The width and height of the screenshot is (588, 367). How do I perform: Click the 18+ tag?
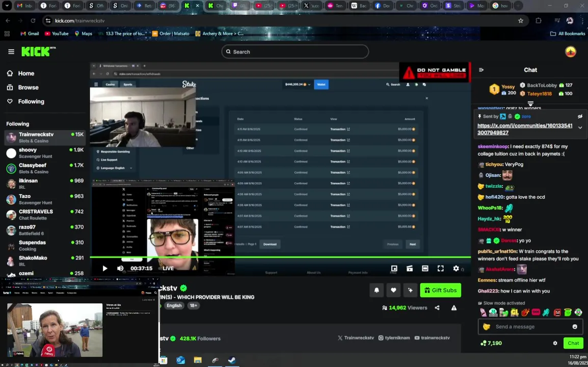(x=194, y=305)
